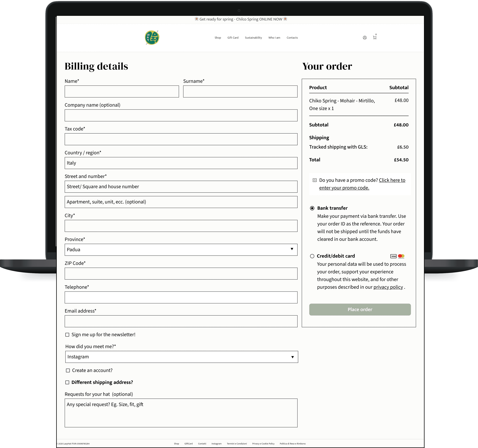The image size is (478, 448).
Task: Click the Visa card icon
Action: pyautogui.click(x=393, y=256)
